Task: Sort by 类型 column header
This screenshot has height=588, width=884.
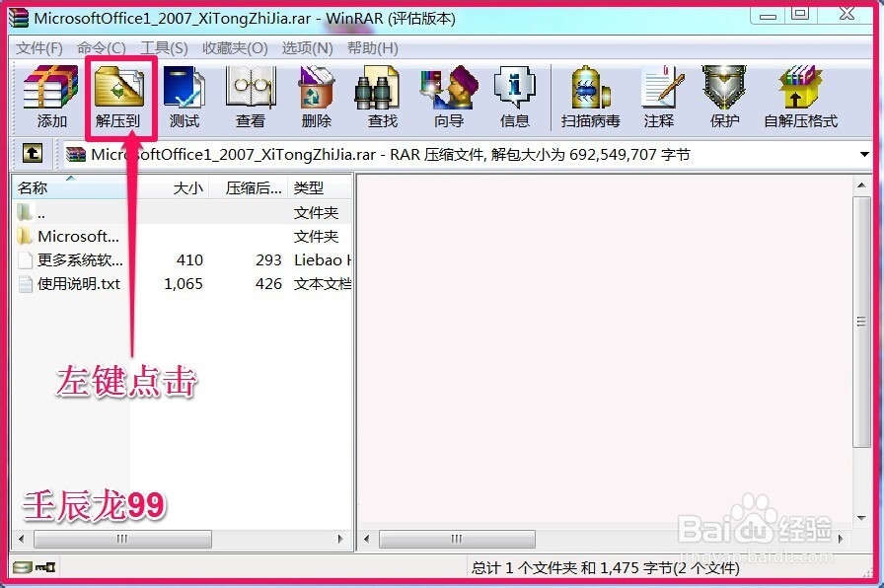Action: click(x=320, y=187)
